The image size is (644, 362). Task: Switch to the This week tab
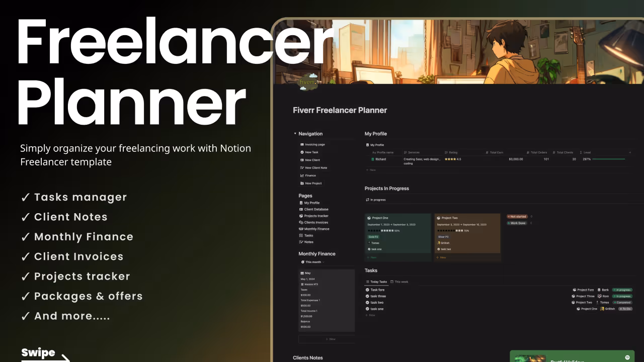(x=399, y=282)
